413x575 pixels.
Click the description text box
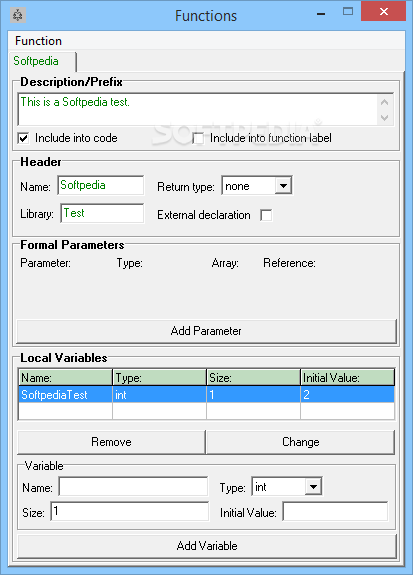[197, 109]
